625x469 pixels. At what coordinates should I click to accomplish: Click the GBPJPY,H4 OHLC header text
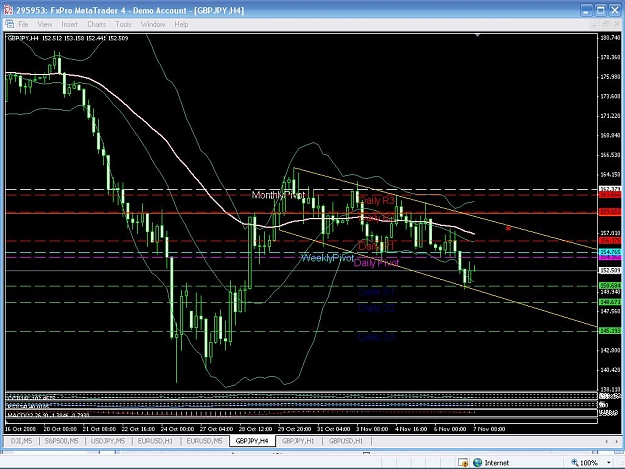[68, 38]
